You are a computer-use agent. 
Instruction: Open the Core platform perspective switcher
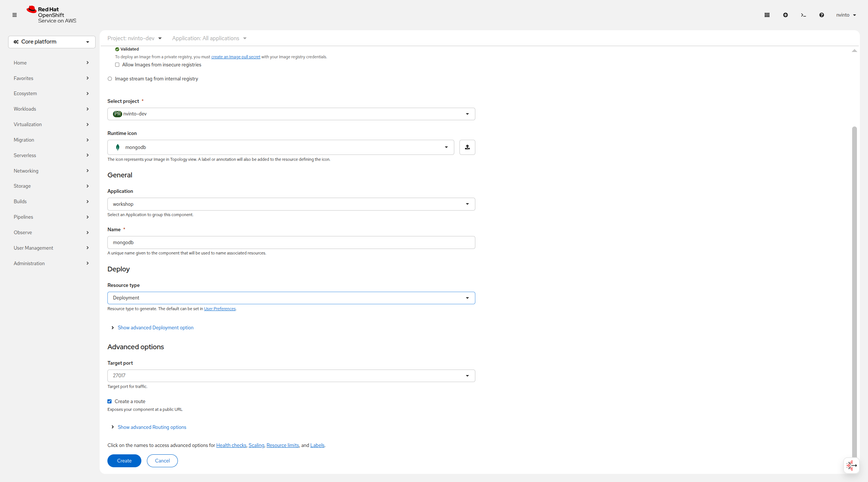[52, 42]
